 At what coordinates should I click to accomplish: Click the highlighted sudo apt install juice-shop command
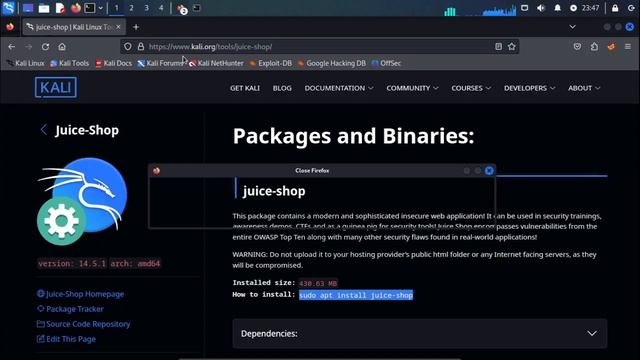(356, 295)
